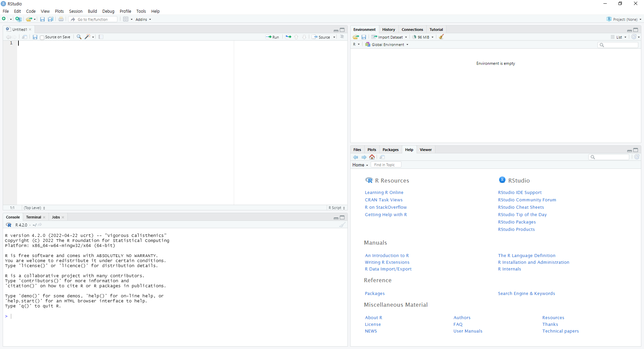Save workspace icon in Environment pane

coord(364,37)
